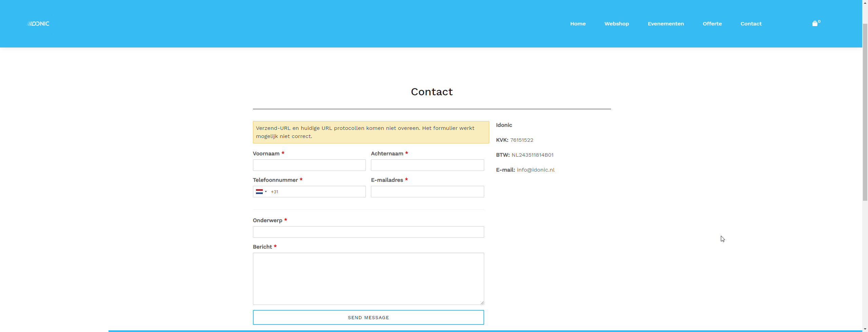Open the shopping cart icon
Screen dimensions: 868x332
815,23
